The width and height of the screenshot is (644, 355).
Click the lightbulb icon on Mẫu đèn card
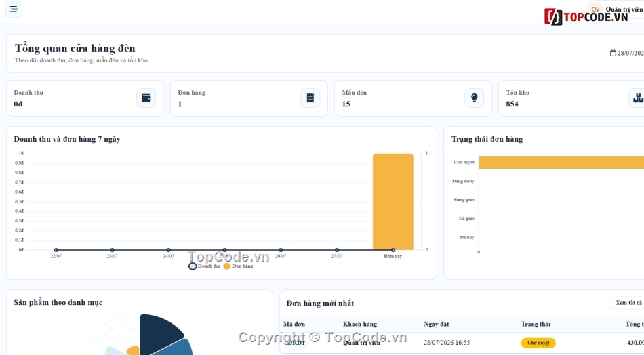[475, 98]
